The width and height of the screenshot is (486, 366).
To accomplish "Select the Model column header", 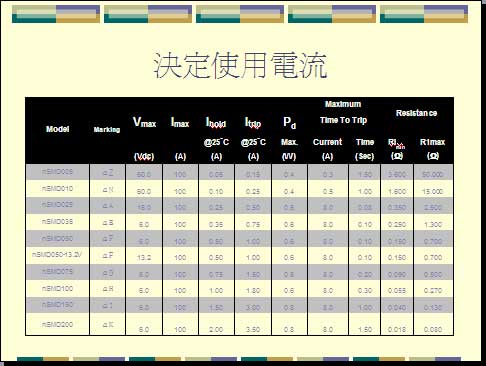I will pos(57,129).
